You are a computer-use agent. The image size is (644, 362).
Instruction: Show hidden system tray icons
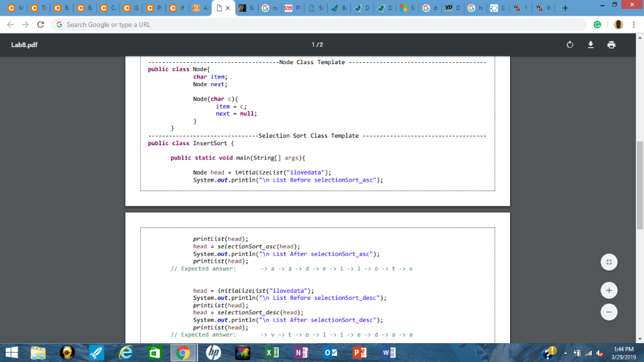[x=565, y=353]
